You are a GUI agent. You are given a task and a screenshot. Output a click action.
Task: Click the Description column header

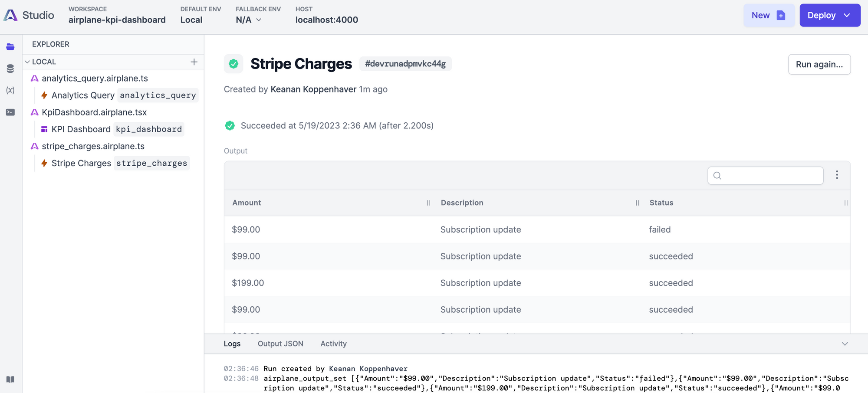[462, 203]
